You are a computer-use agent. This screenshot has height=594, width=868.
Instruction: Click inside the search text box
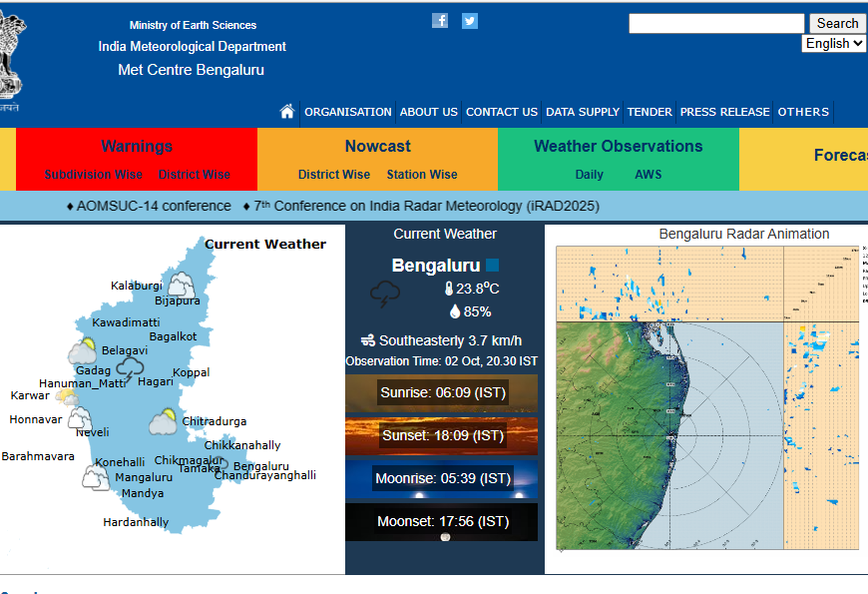[x=715, y=23]
